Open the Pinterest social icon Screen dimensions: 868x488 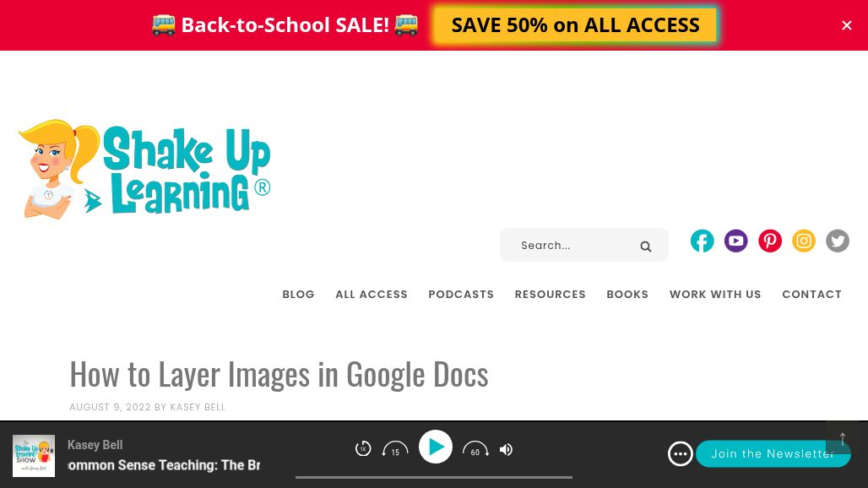(769, 241)
